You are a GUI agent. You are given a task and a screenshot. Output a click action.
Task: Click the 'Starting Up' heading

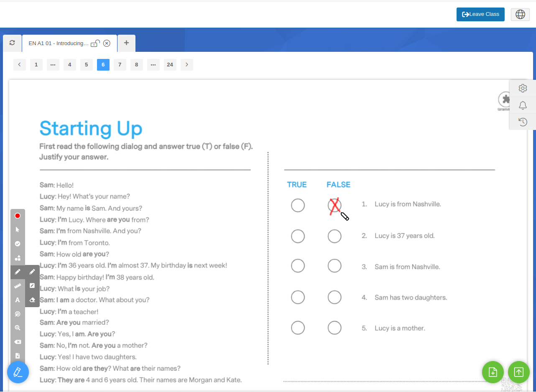(91, 129)
